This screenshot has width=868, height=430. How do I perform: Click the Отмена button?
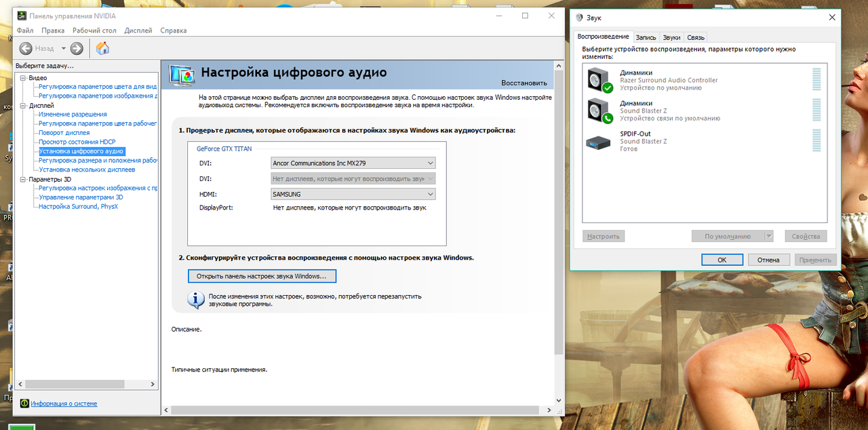[769, 260]
